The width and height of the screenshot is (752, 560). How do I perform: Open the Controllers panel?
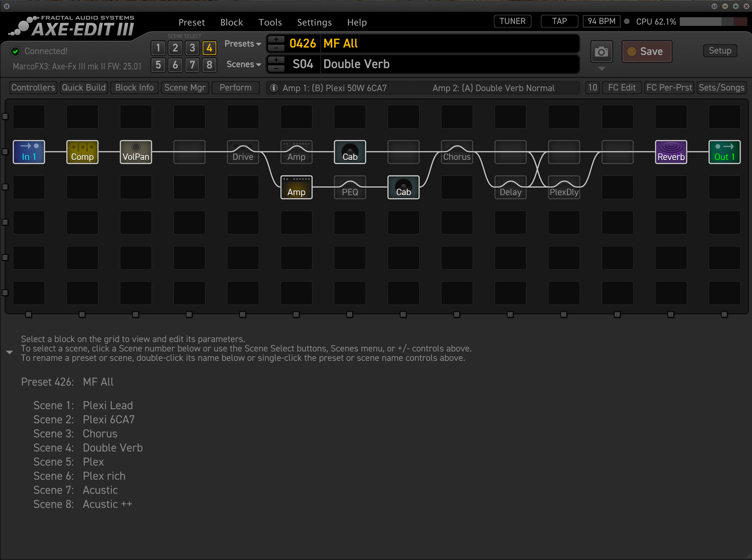tap(33, 88)
